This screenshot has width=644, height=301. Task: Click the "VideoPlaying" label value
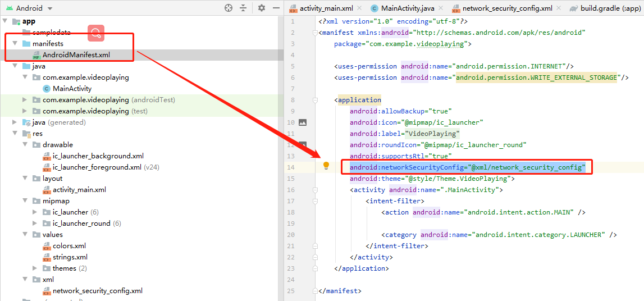pos(432,134)
